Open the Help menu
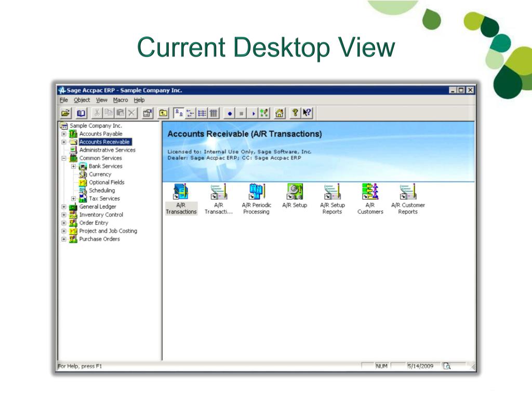The image size is (532, 399). click(139, 100)
